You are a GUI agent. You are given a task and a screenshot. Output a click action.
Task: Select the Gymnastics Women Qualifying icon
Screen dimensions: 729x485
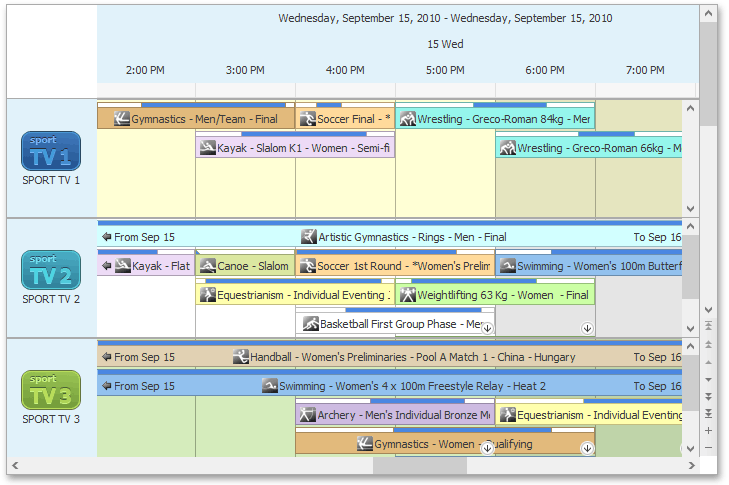click(x=365, y=444)
